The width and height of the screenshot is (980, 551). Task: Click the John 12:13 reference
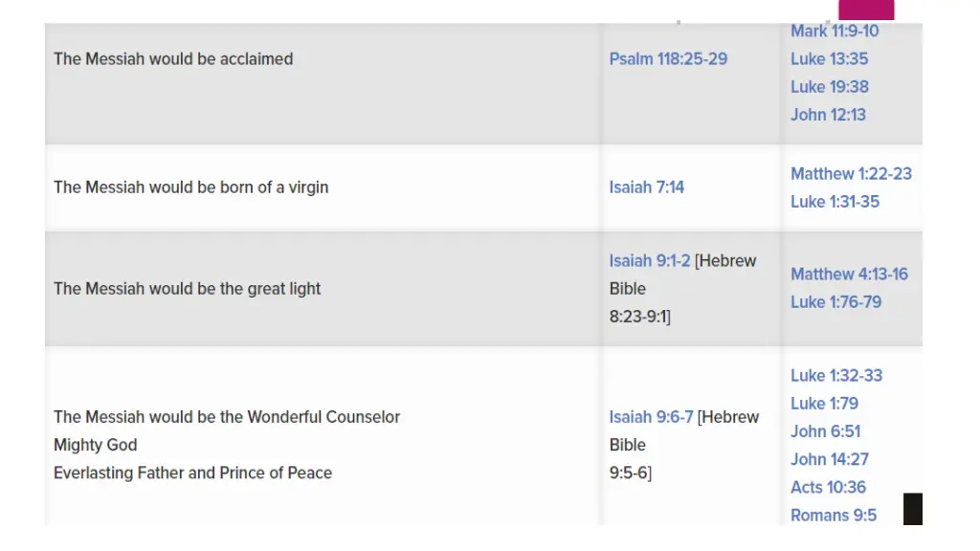(x=828, y=115)
